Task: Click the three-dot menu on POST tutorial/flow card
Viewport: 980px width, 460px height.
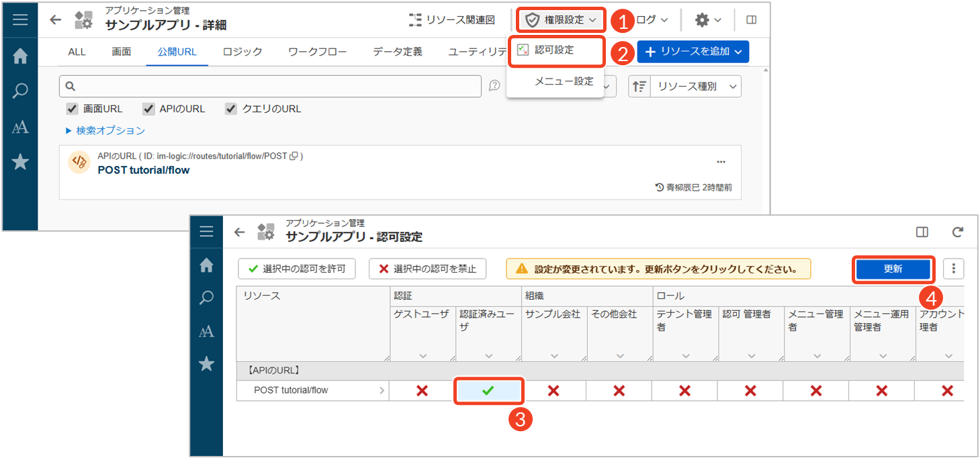Action: tap(721, 162)
